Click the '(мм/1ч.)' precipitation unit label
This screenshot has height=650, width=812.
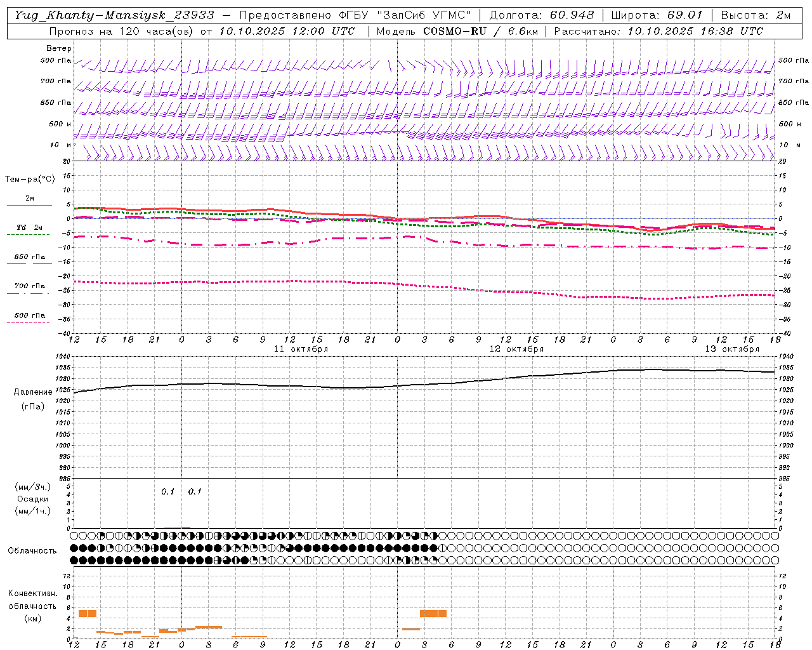33,511
